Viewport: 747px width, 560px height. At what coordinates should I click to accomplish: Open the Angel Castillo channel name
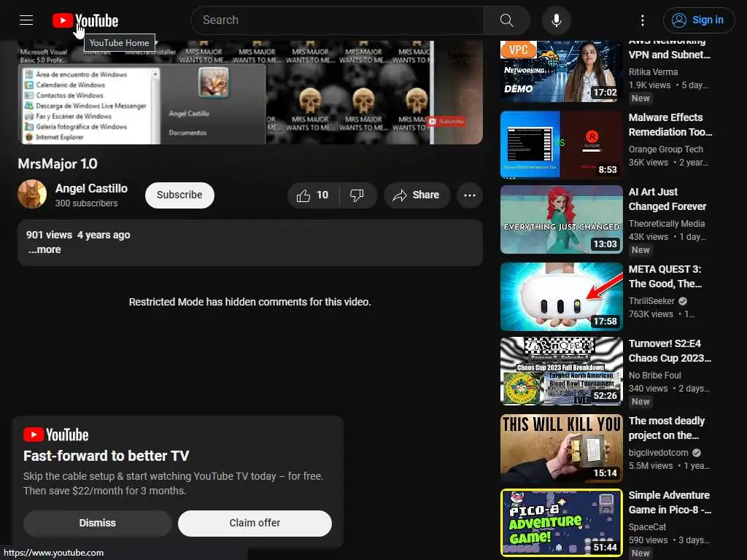click(91, 189)
